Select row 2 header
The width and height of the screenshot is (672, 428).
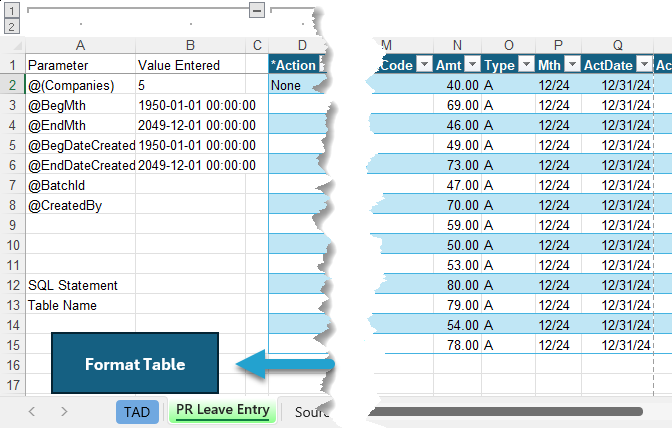12,85
